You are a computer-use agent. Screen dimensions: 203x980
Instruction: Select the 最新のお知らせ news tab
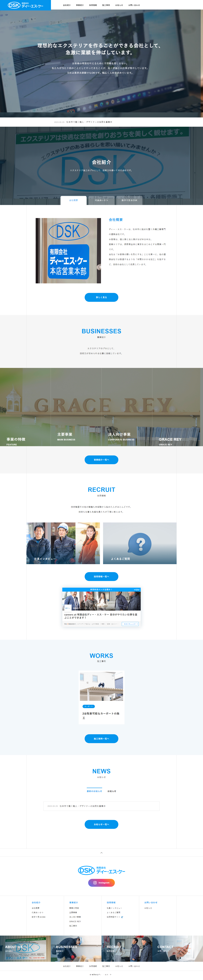[x=94, y=791]
